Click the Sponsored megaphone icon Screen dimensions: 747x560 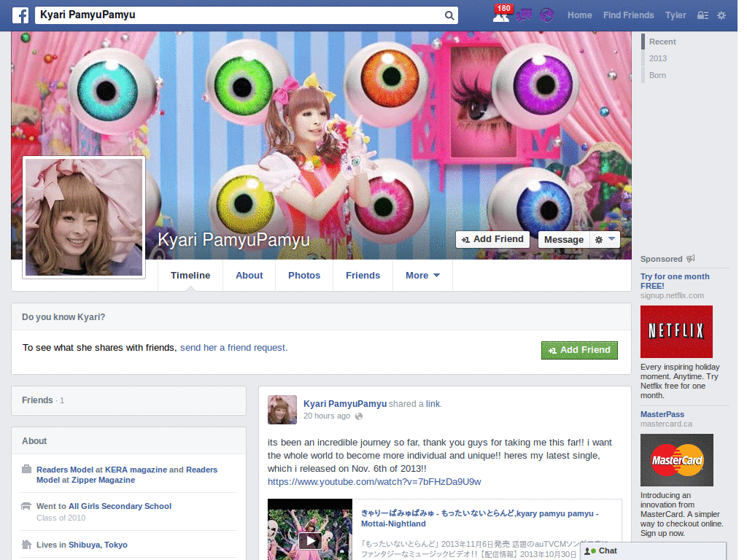tap(691, 259)
